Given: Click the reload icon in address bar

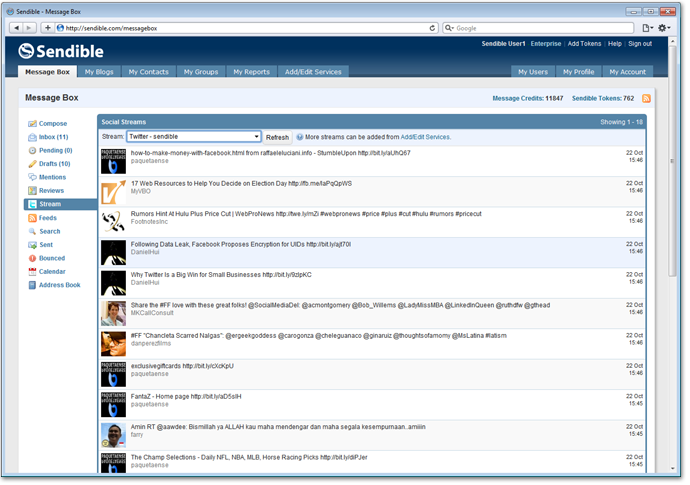Looking at the screenshot, I should click(x=432, y=28).
